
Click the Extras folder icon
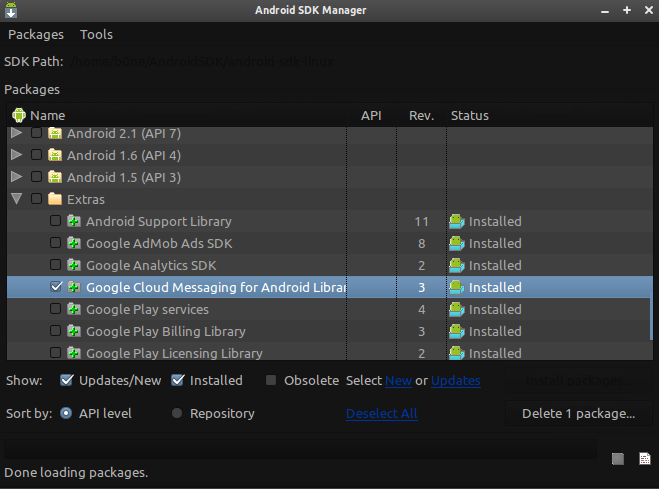coord(55,199)
